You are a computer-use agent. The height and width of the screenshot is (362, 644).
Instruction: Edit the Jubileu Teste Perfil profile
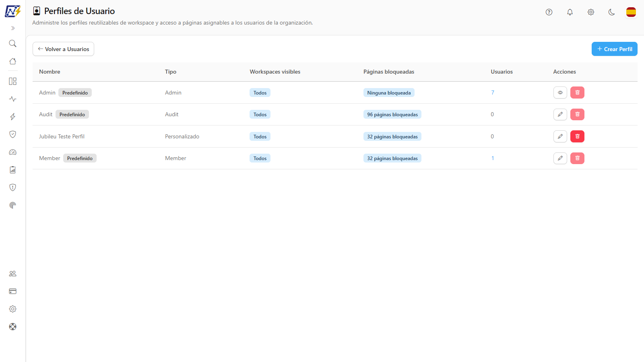[x=560, y=136]
